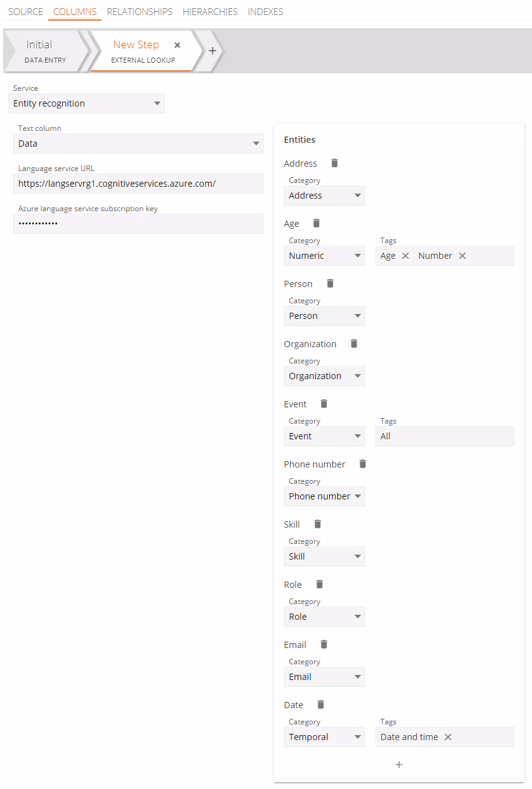Delete the Organization entity
The width and height of the screenshot is (532, 789).
click(x=353, y=343)
